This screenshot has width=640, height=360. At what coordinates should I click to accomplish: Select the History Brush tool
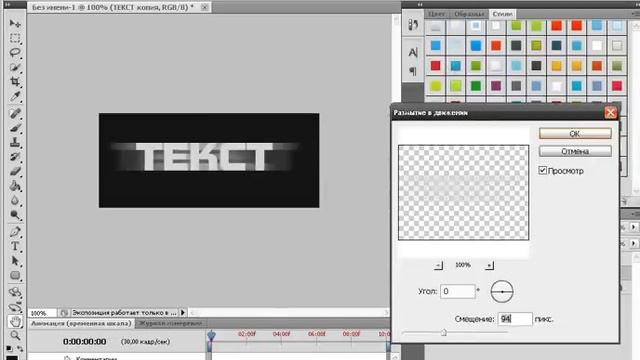pos(15,157)
